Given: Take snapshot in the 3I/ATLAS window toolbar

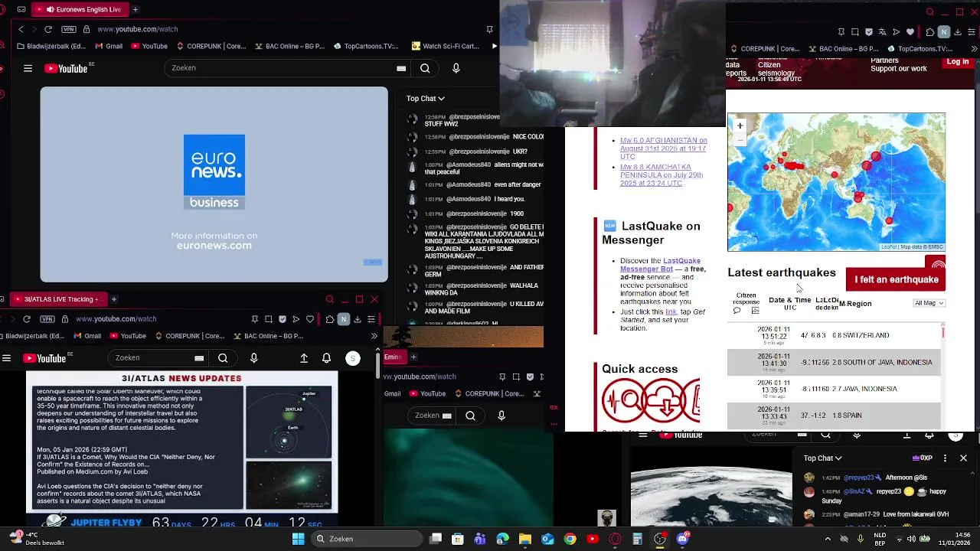Looking at the screenshot, I should coord(269,319).
